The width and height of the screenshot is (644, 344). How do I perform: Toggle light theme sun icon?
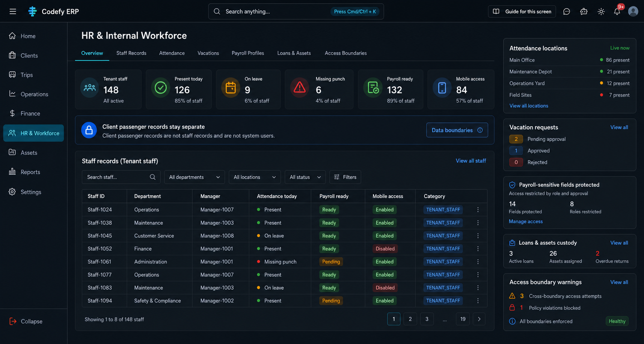[601, 12]
